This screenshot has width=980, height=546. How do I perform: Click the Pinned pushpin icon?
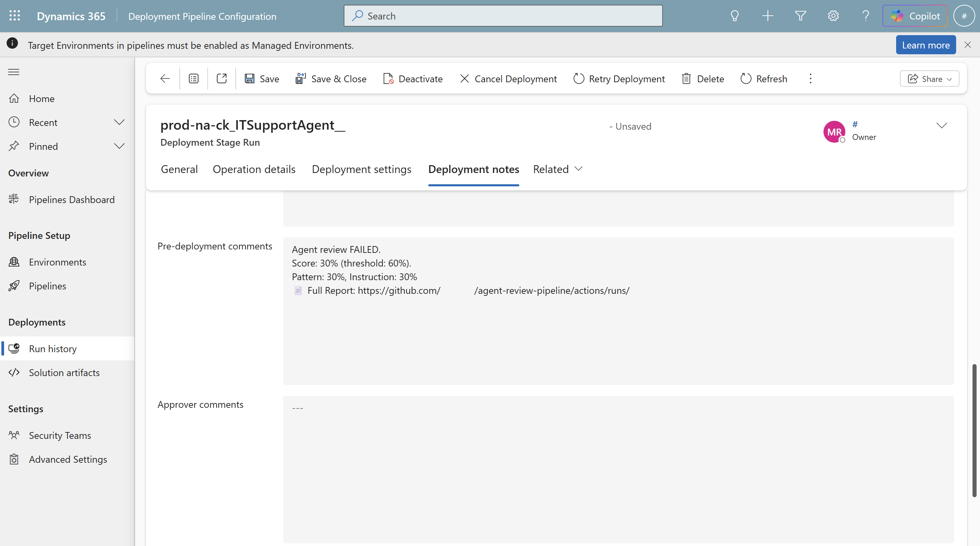[14, 146]
